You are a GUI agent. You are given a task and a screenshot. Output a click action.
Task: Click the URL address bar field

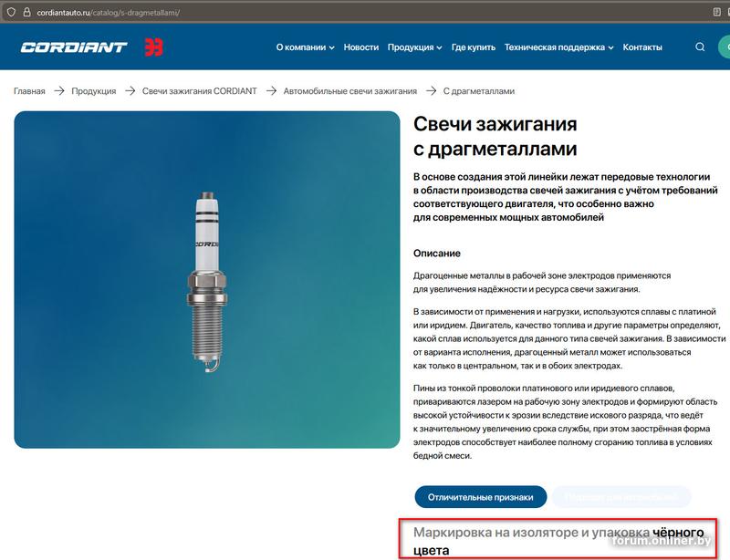click(363, 13)
